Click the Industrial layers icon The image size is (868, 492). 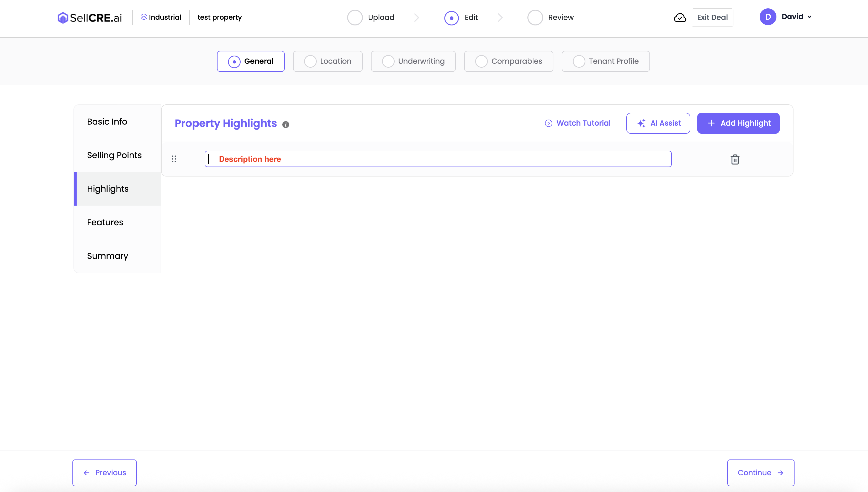coord(144,17)
